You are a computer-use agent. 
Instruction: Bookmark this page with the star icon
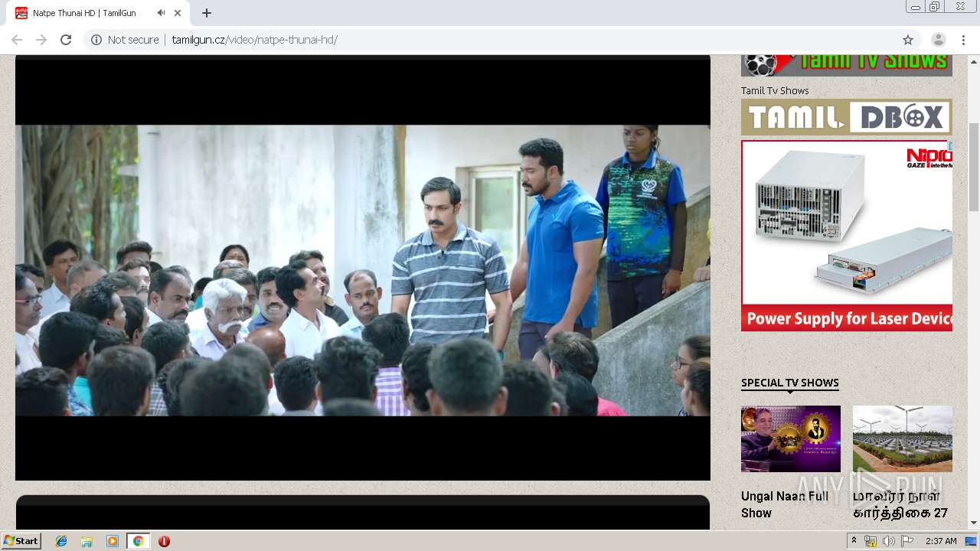(x=908, y=40)
